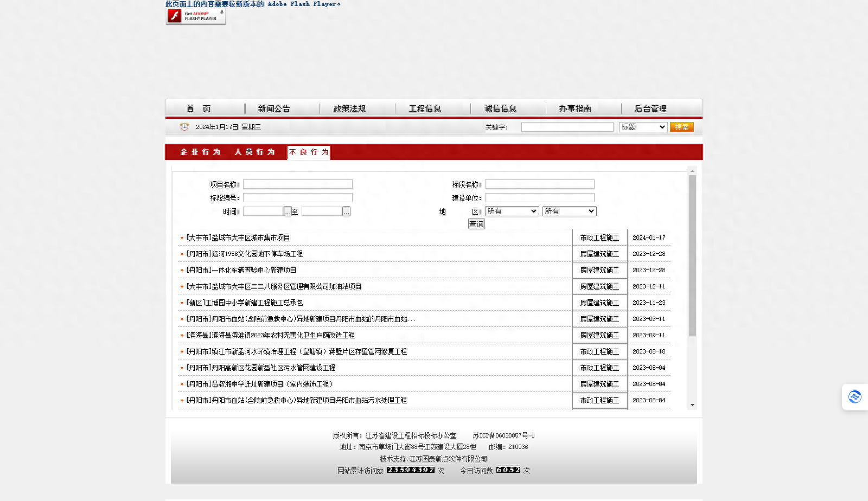Open end date picker button
The width and height of the screenshot is (868, 501).
[347, 211]
